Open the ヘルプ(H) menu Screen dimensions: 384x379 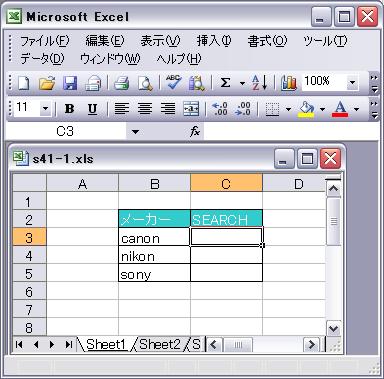pyautogui.click(x=179, y=59)
